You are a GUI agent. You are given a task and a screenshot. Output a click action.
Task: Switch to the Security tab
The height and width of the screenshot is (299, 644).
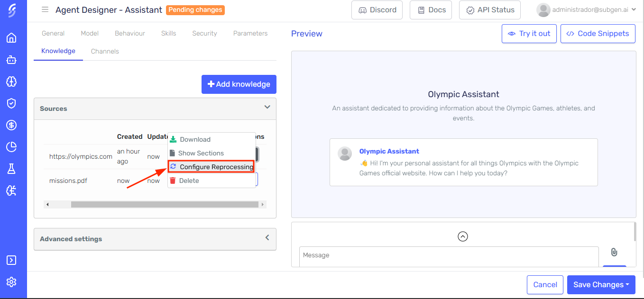[x=204, y=33]
